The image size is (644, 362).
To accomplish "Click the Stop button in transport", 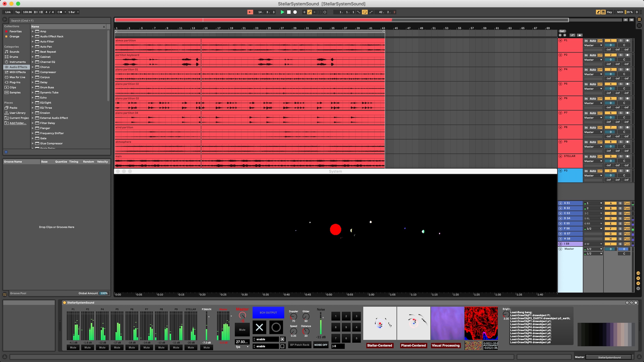I will point(289,12).
